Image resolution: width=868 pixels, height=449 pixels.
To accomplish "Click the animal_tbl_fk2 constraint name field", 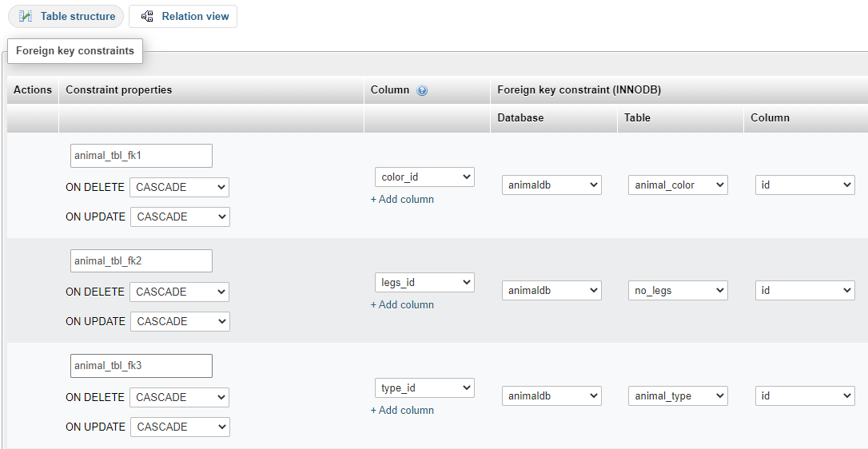I will [141, 260].
